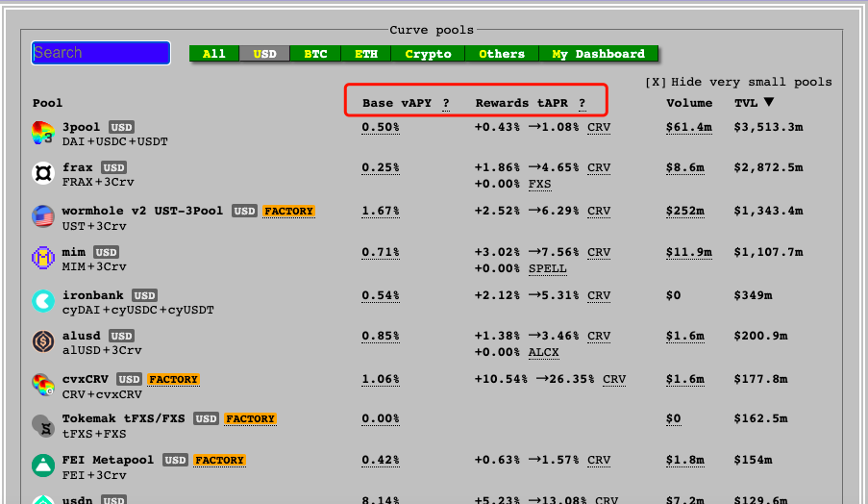Click the $154m TVL for FEI Metapool

tap(753, 461)
